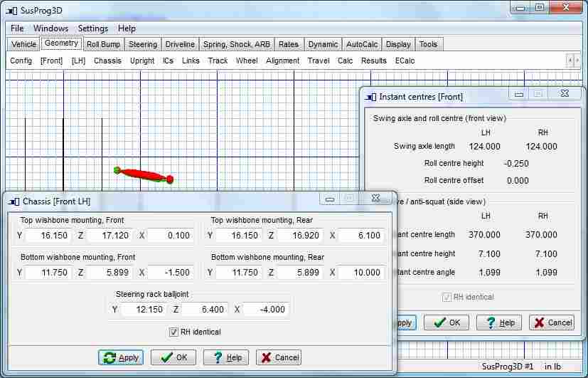
Task: Switch to the Roll Bump tab
Action: pos(103,44)
